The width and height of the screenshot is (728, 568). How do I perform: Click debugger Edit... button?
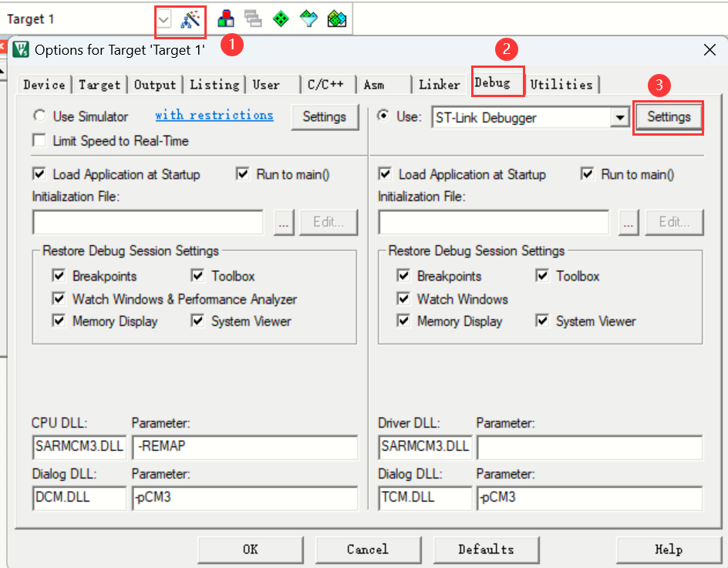pyautogui.click(x=674, y=222)
